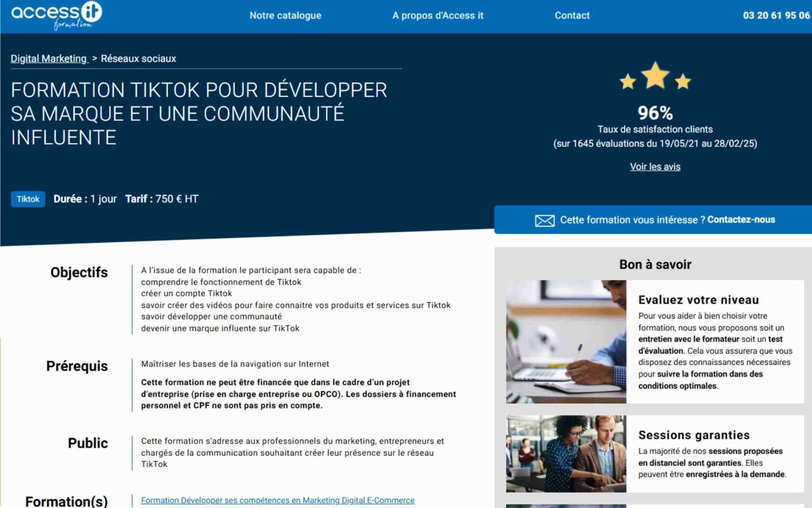Screen dimensions: 812x508
Task: Click the Public section heading
Action: [88, 443]
